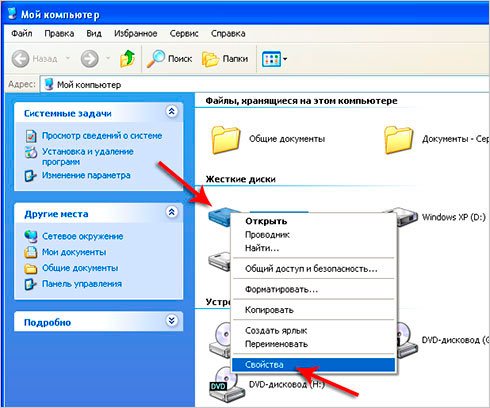Click Windows XP (D:) drive label
Viewport: 490px width, 408px height.
point(453,217)
